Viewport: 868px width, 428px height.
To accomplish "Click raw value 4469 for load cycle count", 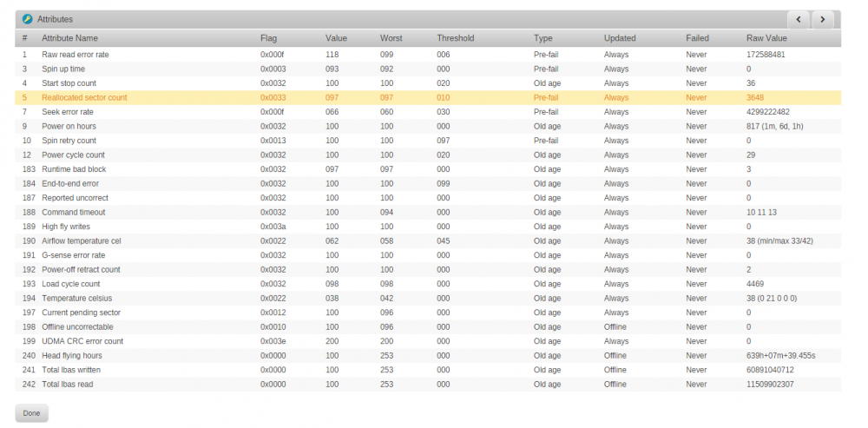I will coord(755,284).
